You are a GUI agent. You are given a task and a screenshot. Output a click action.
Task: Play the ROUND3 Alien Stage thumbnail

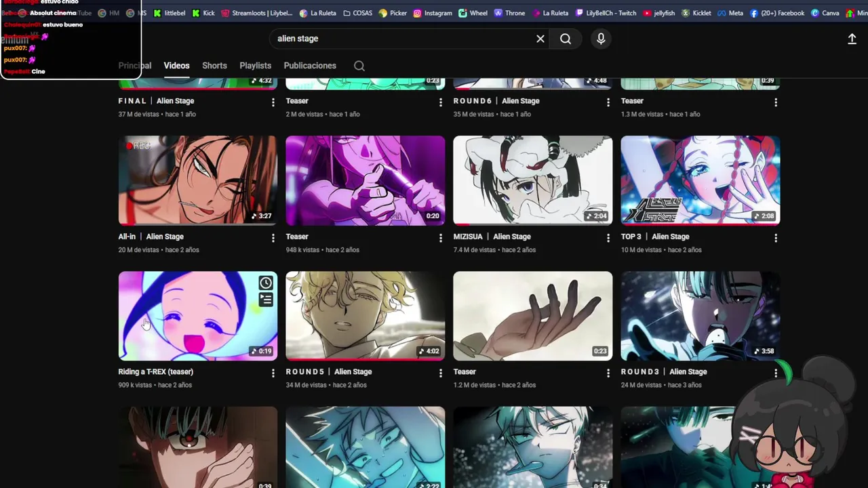click(x=701, y=316)
